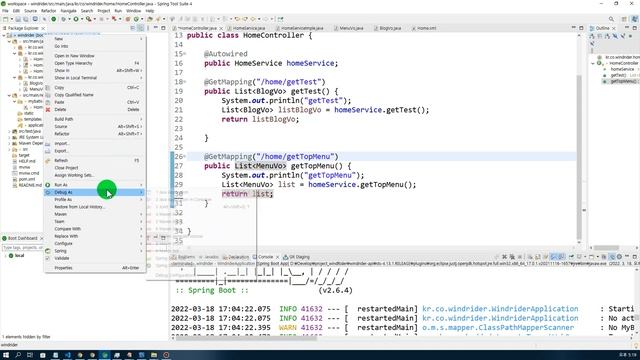Collapse all in Package Explorer toolbar
The width and height of the screenshot is (640, 360).
tap(133, 28)
